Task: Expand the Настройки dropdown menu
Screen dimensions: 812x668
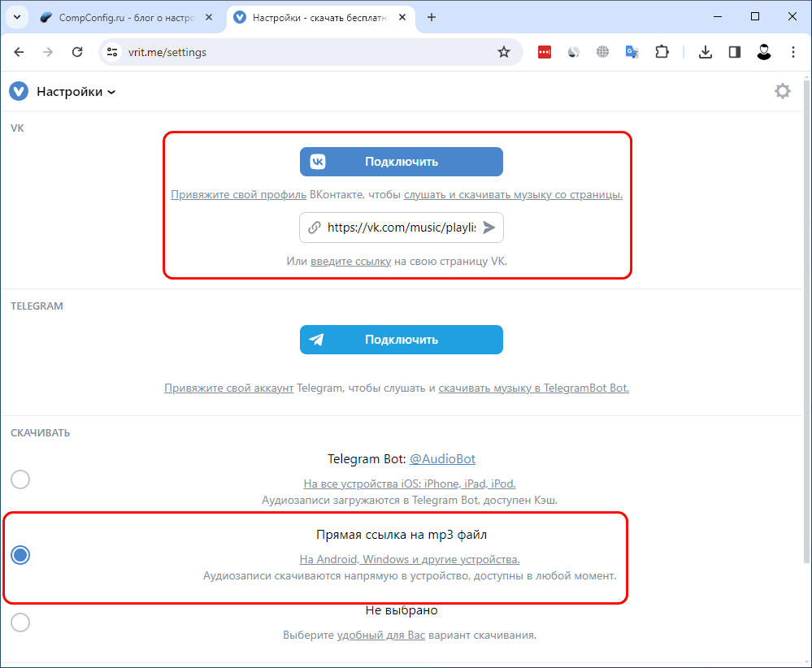Action: click(76, 92)
